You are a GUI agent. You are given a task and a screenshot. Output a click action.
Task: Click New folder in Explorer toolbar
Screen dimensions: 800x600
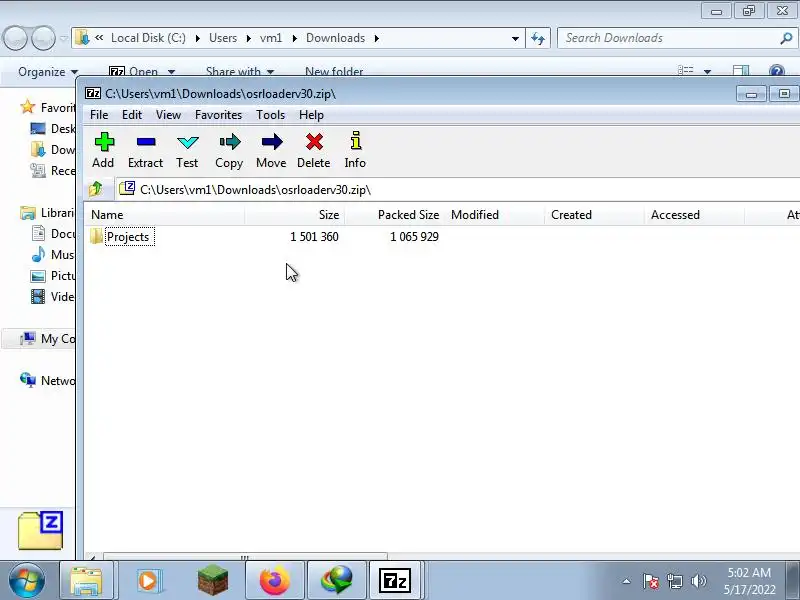click(334, 72)
